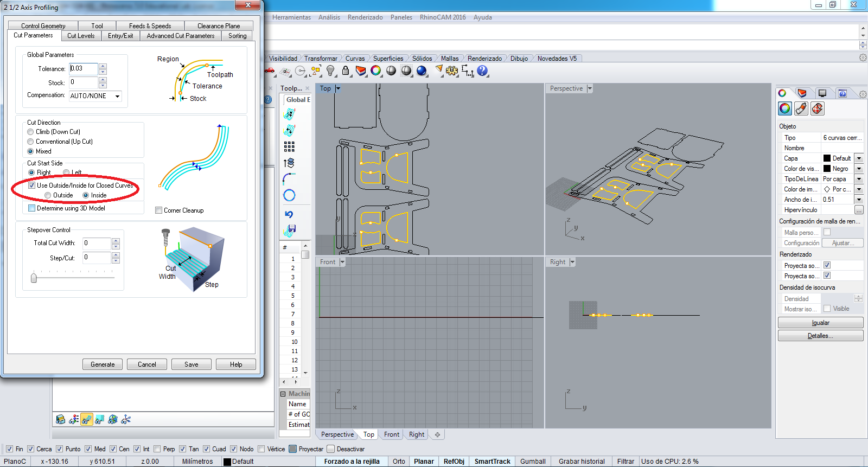868x467 pixels.
Task: Select the Outside radio option
Action: 48,195
